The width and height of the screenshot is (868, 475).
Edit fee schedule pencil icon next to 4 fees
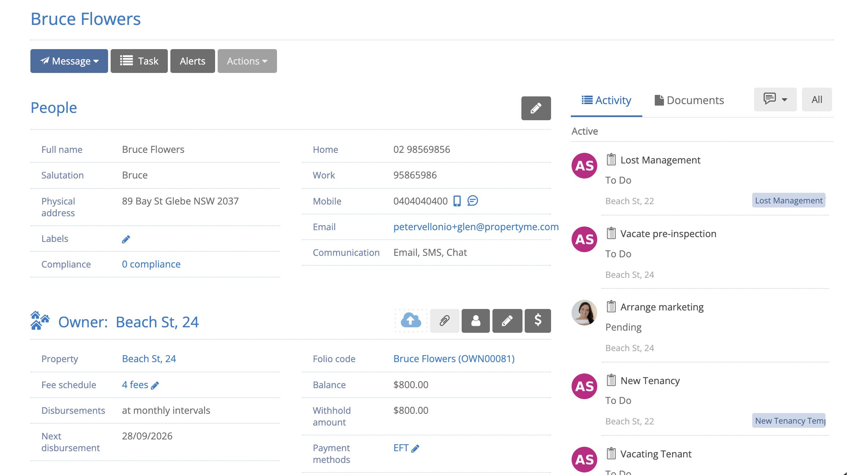[155, 385]
